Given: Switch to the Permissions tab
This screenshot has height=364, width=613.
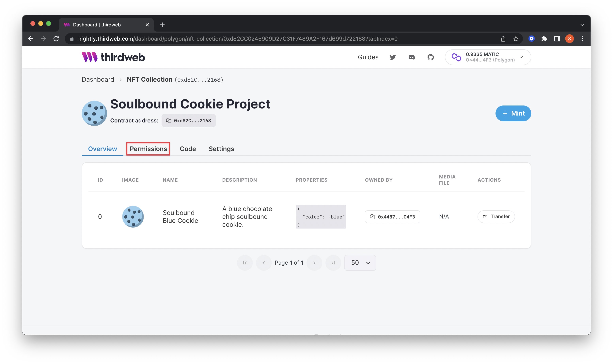Looking at the screenshot, I should tap(148, 149).
